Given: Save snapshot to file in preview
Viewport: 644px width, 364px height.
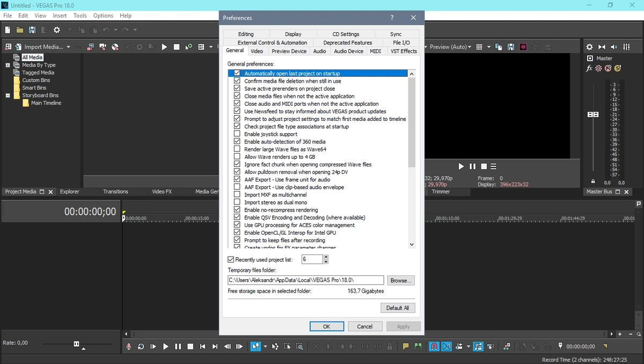Looking at the screenshot, I should tap(511, 47).
